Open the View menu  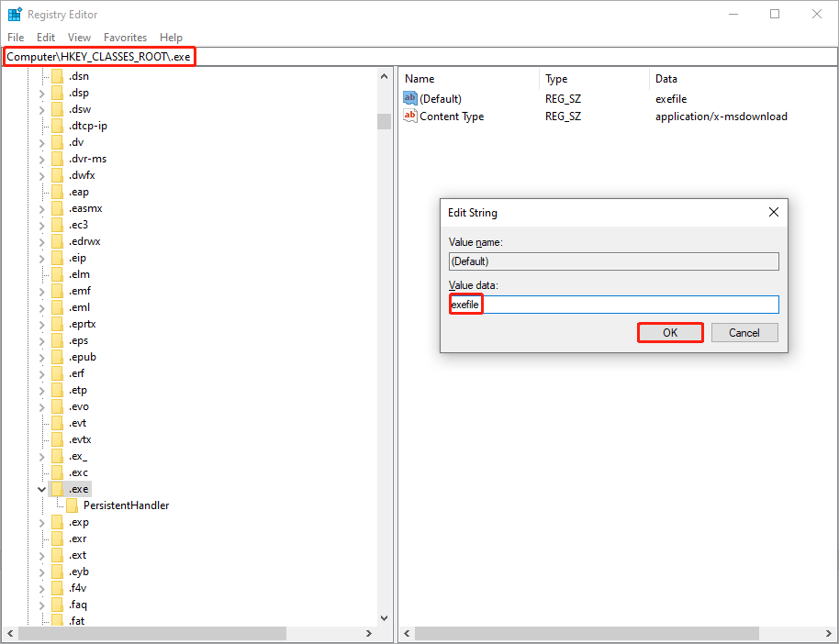point(79,38)
